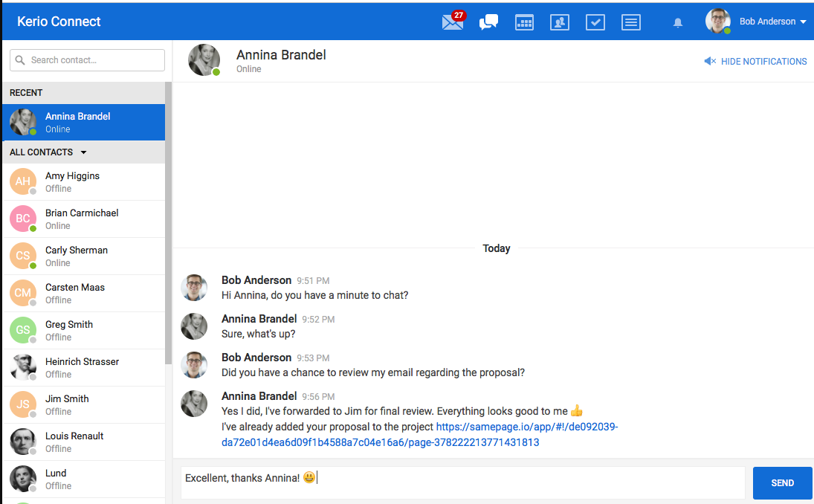Click the contact list scrollbar
The image size is (814, 504).
168,223
